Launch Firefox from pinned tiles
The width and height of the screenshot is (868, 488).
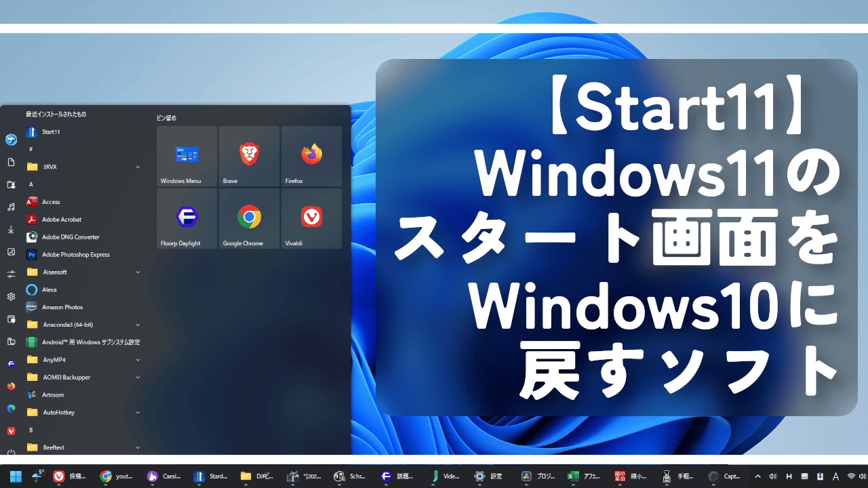pos(311,156)
